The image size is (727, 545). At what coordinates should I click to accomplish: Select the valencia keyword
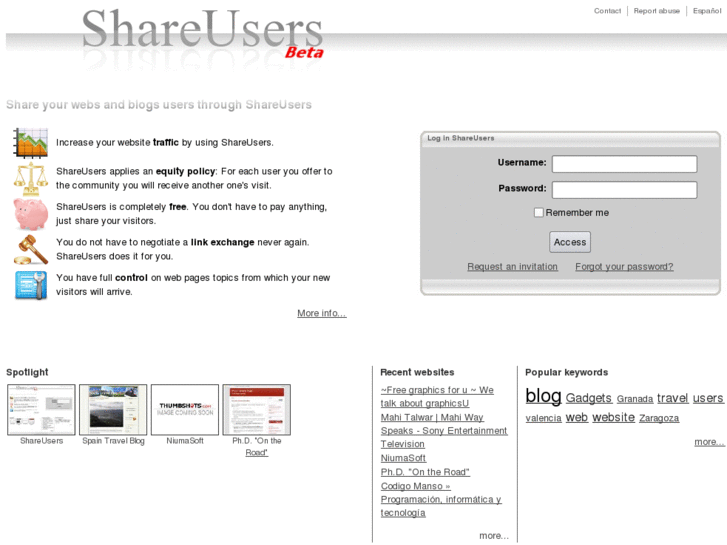point(543,418)
